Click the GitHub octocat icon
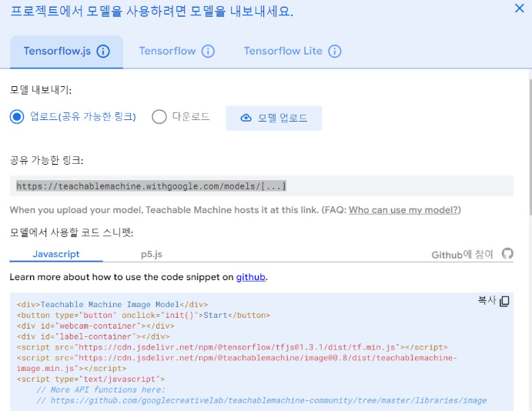Viewport: 532px width, 411px height. [x=507, y=254]
